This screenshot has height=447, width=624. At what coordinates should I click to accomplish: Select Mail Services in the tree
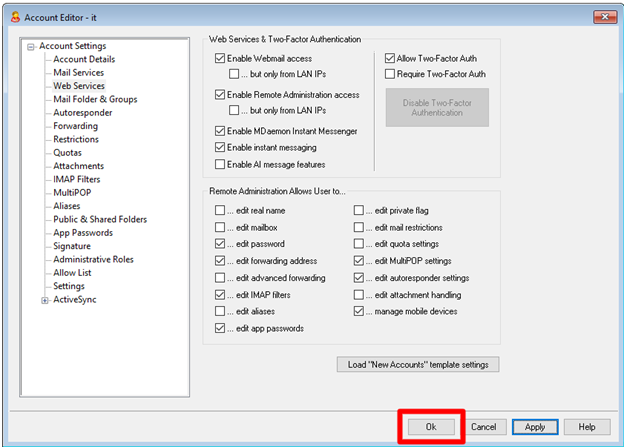tap(78, 73)
